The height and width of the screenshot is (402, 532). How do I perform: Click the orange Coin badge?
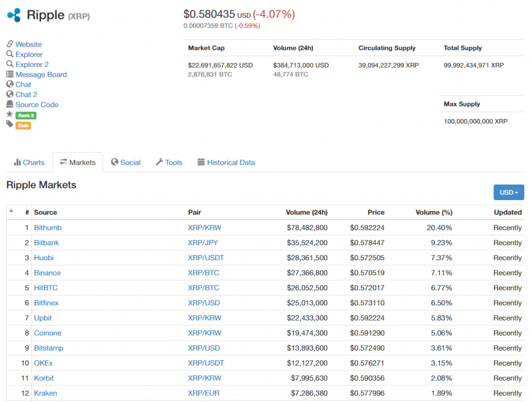coord(23,126)
